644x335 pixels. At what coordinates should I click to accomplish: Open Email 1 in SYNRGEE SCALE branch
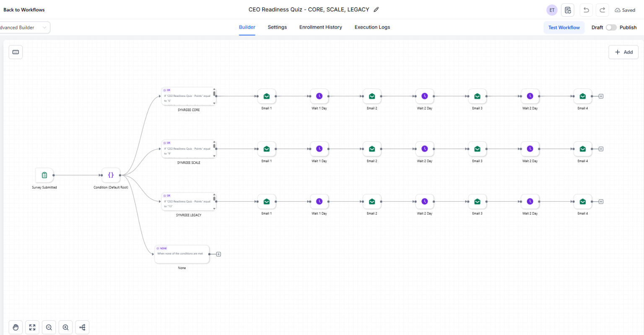tap(267, 149)
